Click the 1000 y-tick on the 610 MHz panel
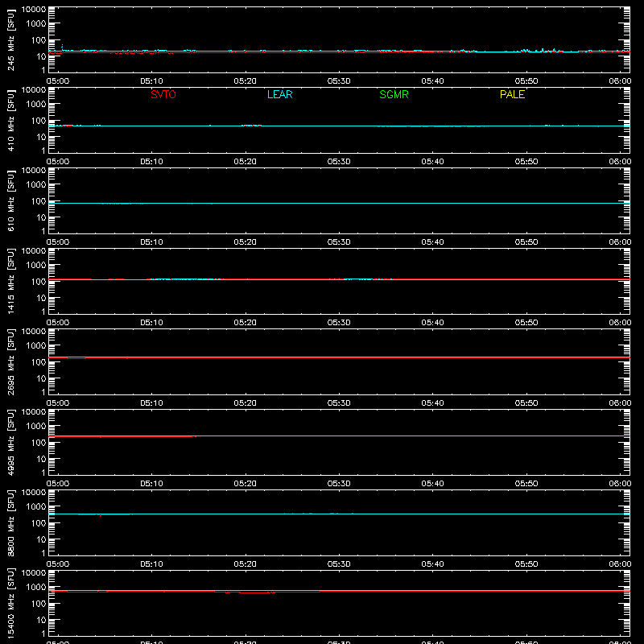 [36, 185]
